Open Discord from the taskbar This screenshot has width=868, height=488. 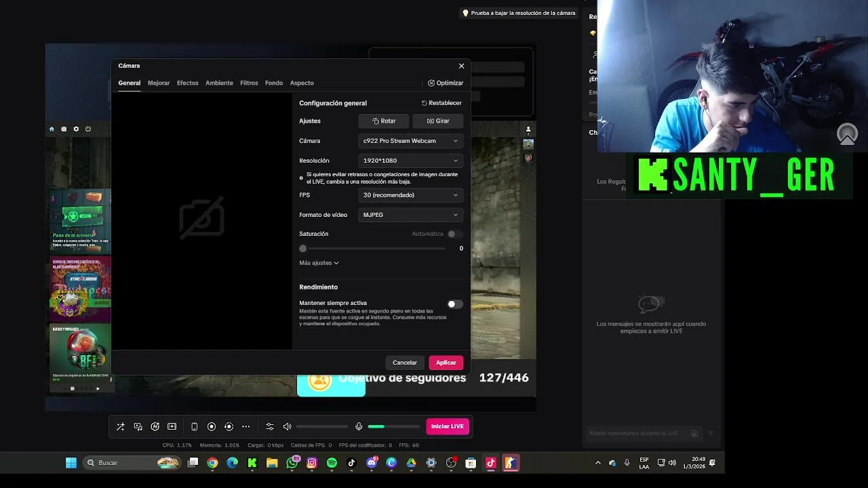tap(372, 463)
